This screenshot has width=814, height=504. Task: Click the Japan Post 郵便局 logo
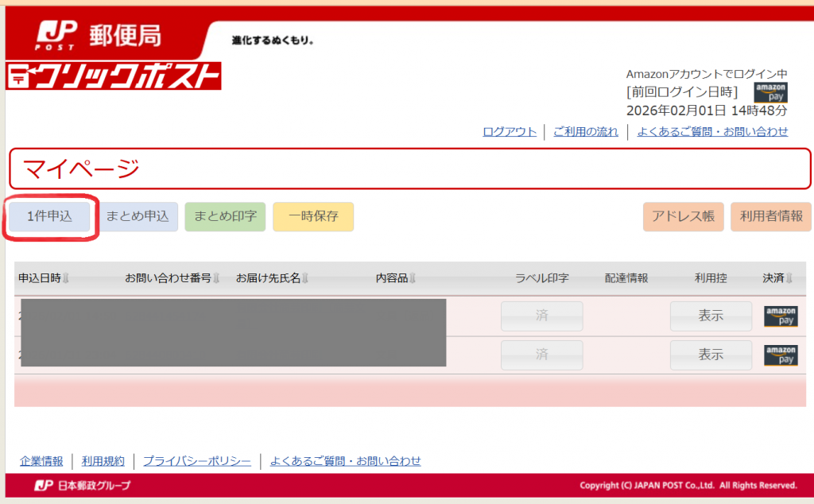tap(99, 36)
